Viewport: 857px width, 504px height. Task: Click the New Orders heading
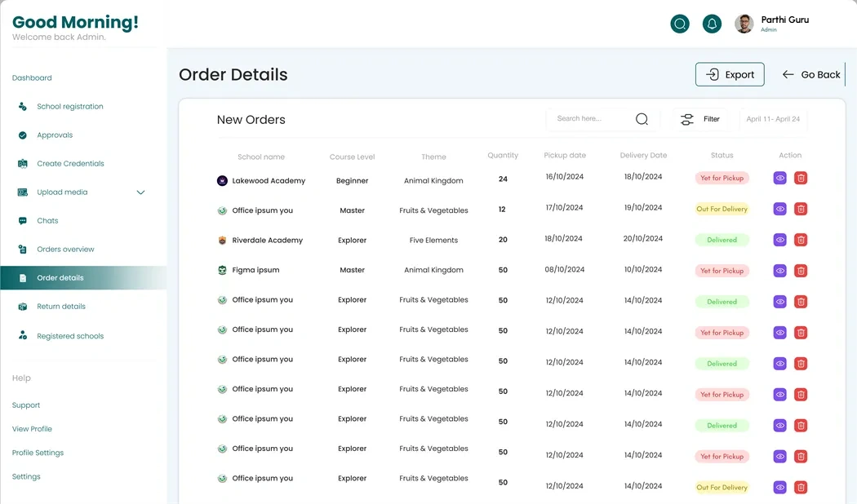[251, 120]
